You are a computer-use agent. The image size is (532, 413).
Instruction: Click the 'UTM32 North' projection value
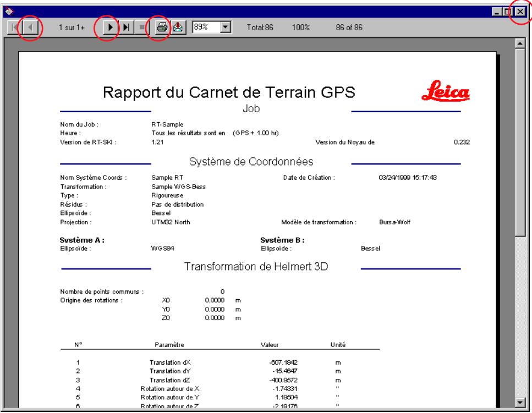171,222
